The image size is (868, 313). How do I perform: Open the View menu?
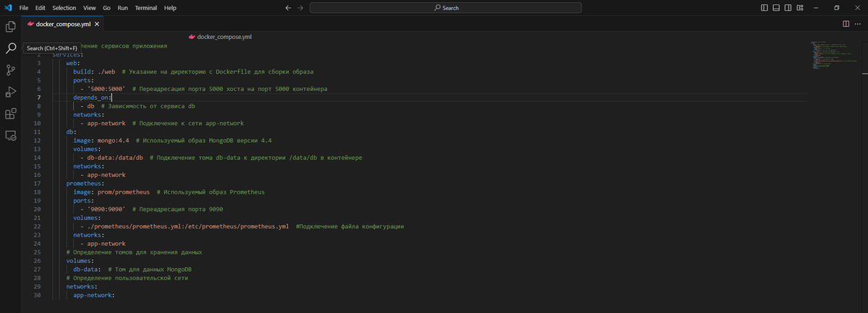click(x=89, y=7)
